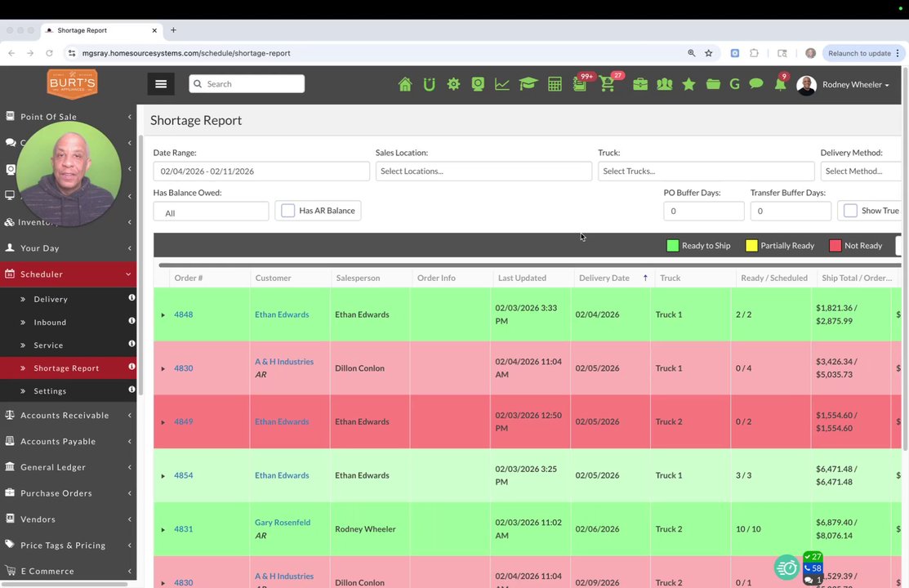Click the G icon in top toolbar

pyautogui.click(x=734, y=85)
